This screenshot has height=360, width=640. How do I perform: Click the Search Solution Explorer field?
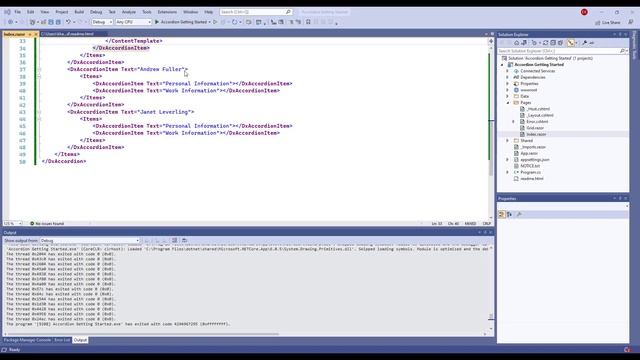tap(562, 51)
